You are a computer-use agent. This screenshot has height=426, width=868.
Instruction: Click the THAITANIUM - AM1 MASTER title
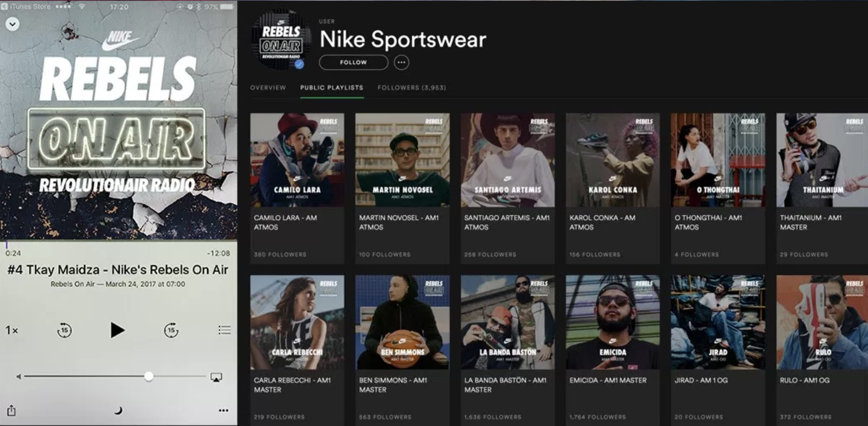coord(811,222)
